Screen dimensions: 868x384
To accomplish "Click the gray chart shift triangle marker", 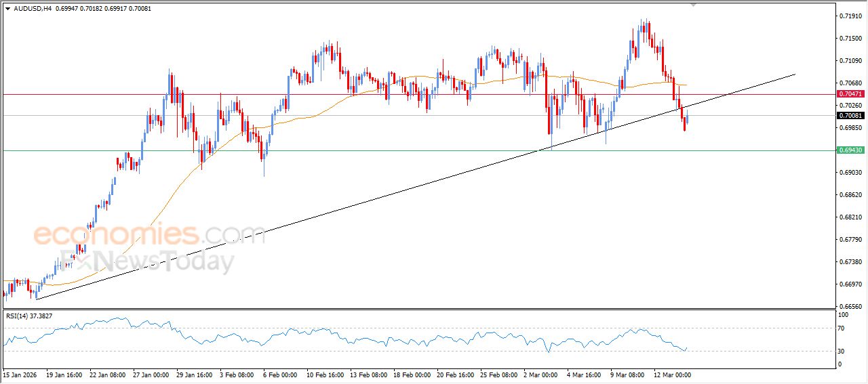I will click(693, 4).
